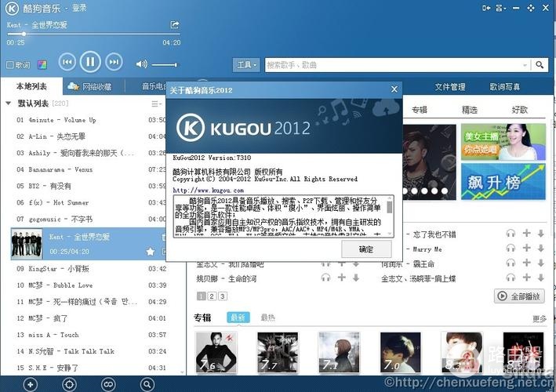This screenshot has height=392, width=556.
Task: Click the star favorite icon on Kent song
Action: point(151,252)
